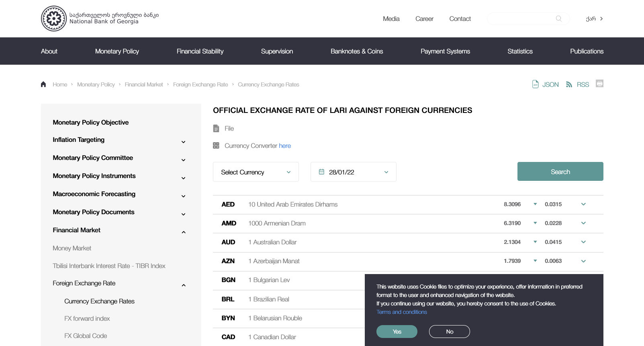Click the magnifier icon in search box
644x346 pixels.
point(558,18)
